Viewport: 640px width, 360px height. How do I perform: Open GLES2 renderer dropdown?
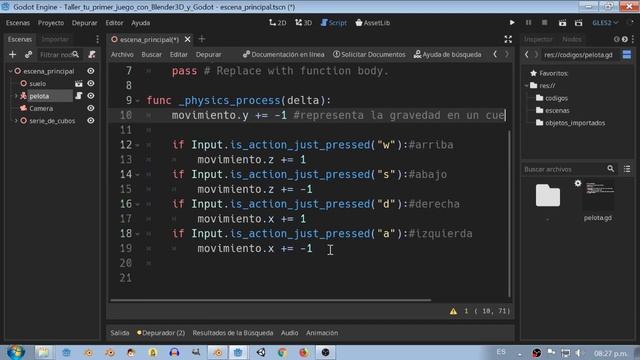(605, 23)
